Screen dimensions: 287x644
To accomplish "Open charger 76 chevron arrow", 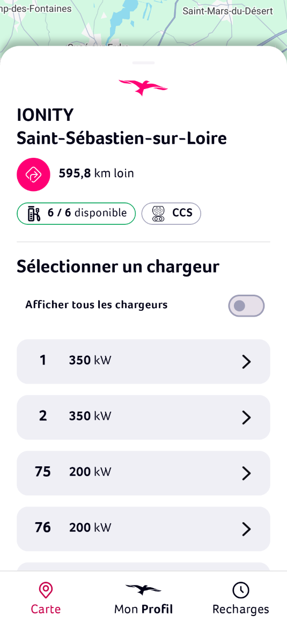I will (x=246, y=529).
